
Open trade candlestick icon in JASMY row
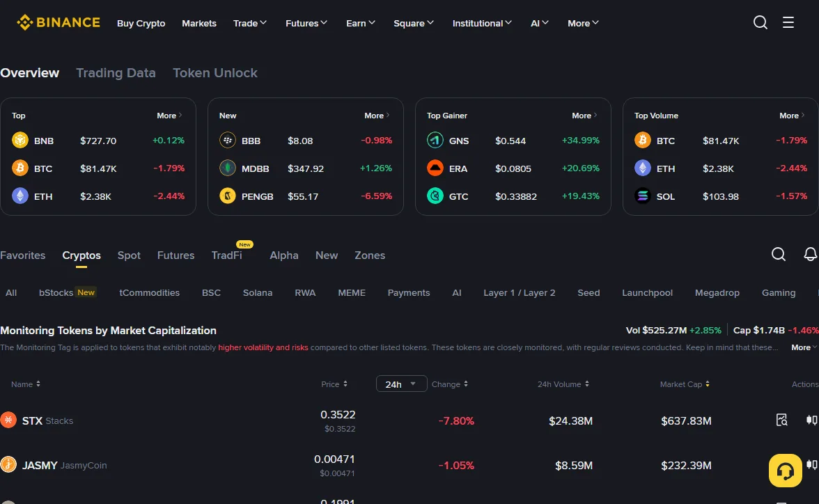[812, 464]
